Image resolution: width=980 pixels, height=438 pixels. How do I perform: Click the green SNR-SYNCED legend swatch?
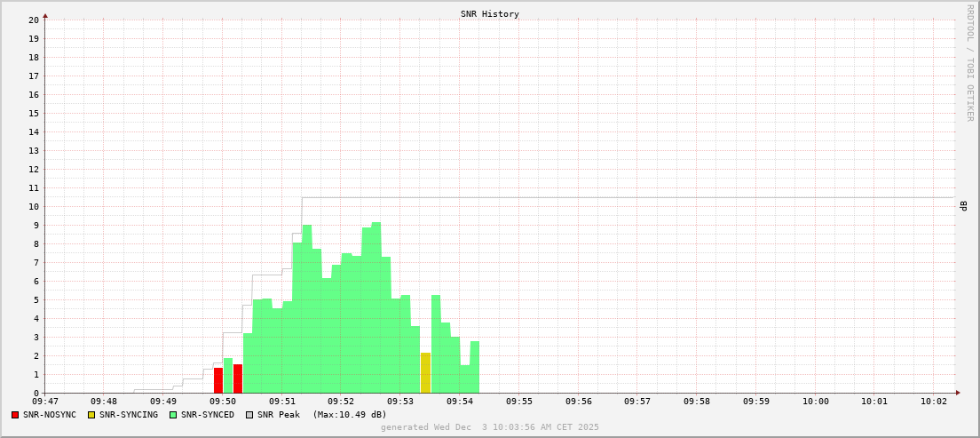click(x=173, y=415)
